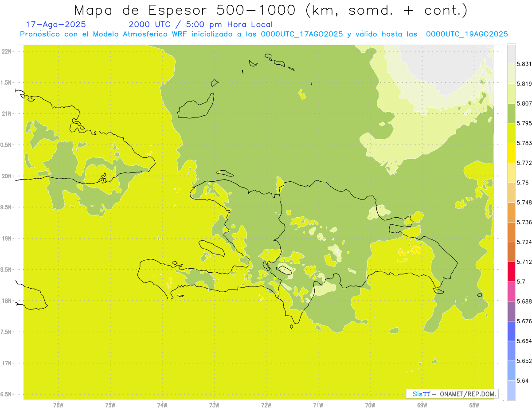Click the colorbar value 5.688
The image size is (532, 411).
(x=524, y=301)
